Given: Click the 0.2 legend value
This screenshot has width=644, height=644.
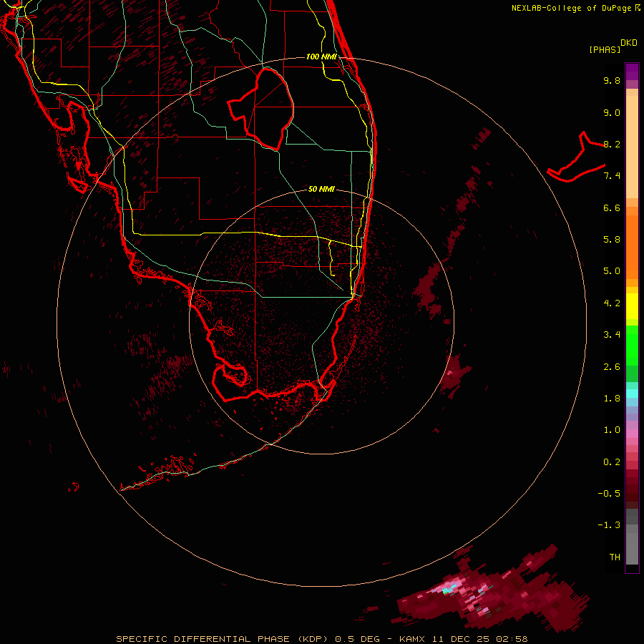Looking at the screenshot, I should 612,462.
